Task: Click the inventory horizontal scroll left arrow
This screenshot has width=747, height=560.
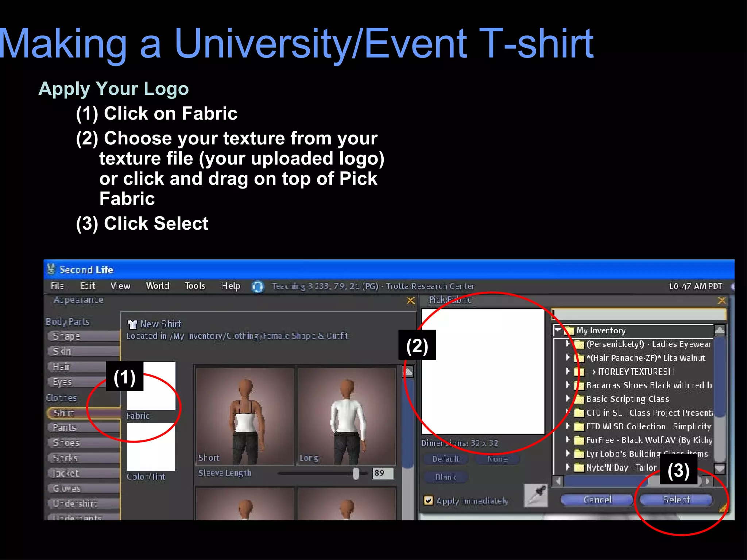Action: 558,481
